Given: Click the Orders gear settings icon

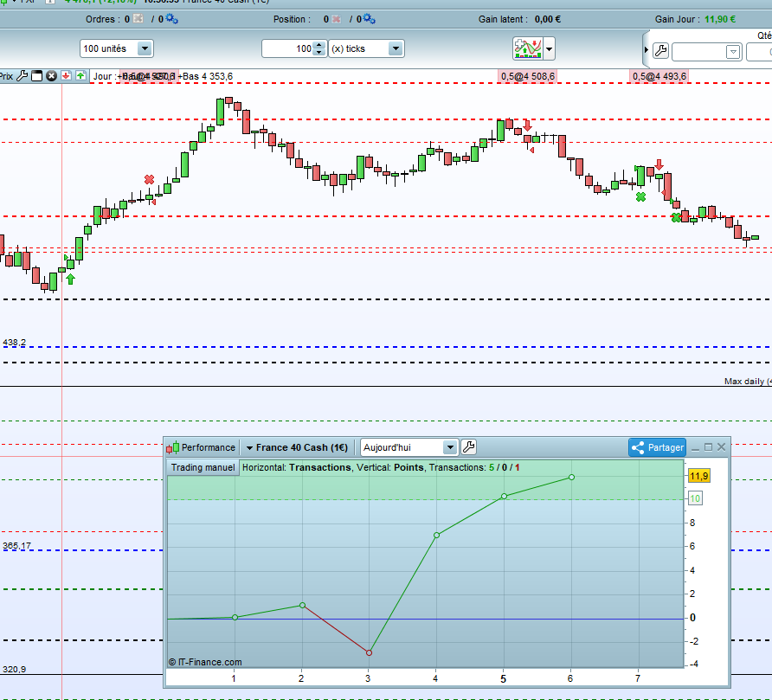Looking at the screenshot, I should [x=171, y=19].
